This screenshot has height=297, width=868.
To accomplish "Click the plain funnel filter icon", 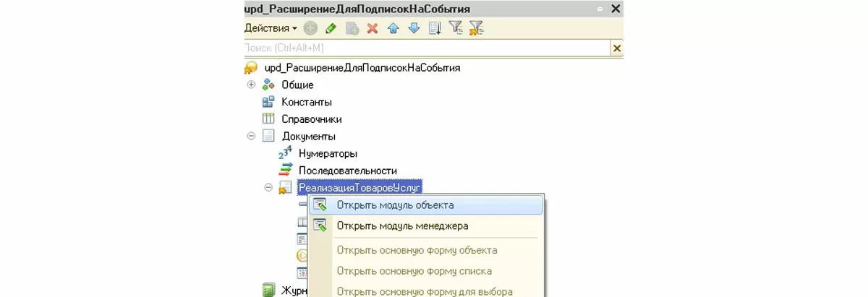I will [x=455, y=27].
